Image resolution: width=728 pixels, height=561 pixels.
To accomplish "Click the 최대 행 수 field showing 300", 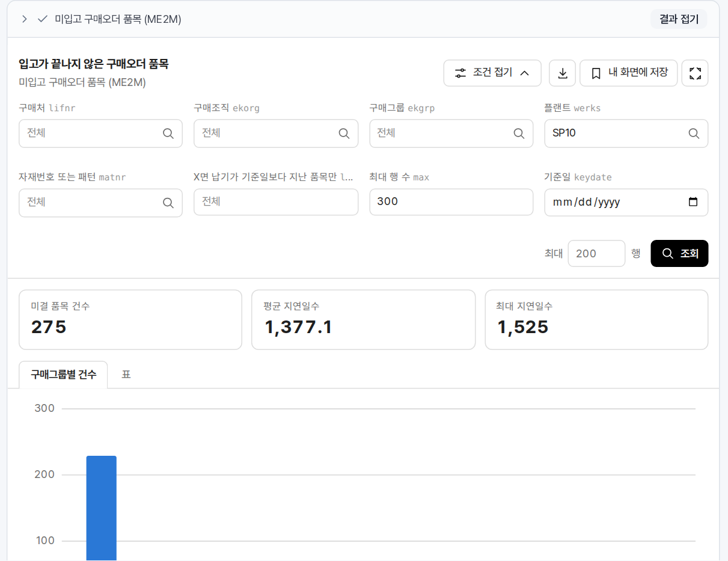I will click(451, 202).
